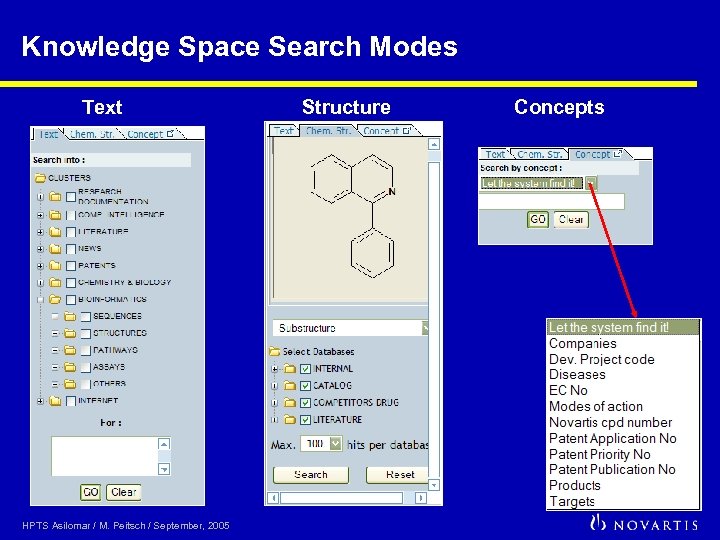
Task: Click the concept search input field
Action: point(552,201)
